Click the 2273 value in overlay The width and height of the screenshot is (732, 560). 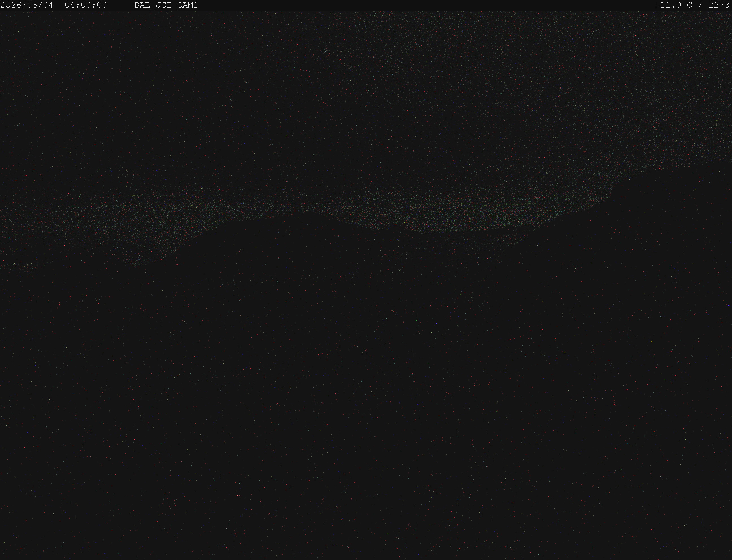click(719, 5)
